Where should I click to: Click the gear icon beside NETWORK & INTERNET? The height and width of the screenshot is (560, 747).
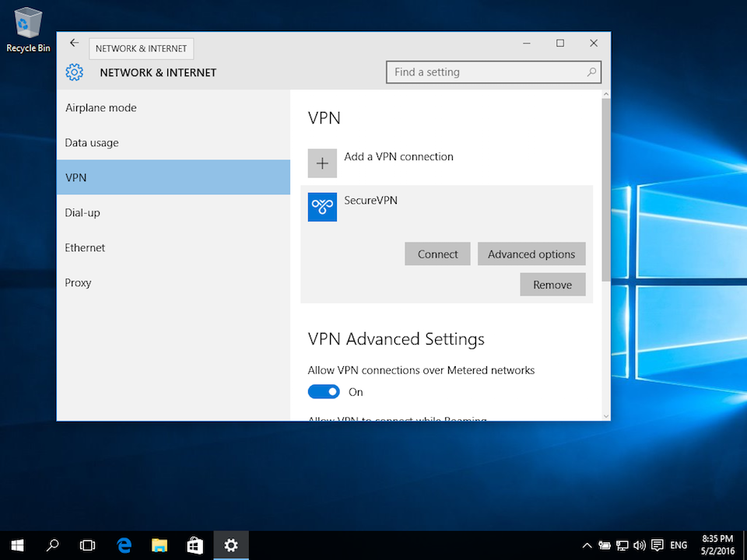pos(75,72)
